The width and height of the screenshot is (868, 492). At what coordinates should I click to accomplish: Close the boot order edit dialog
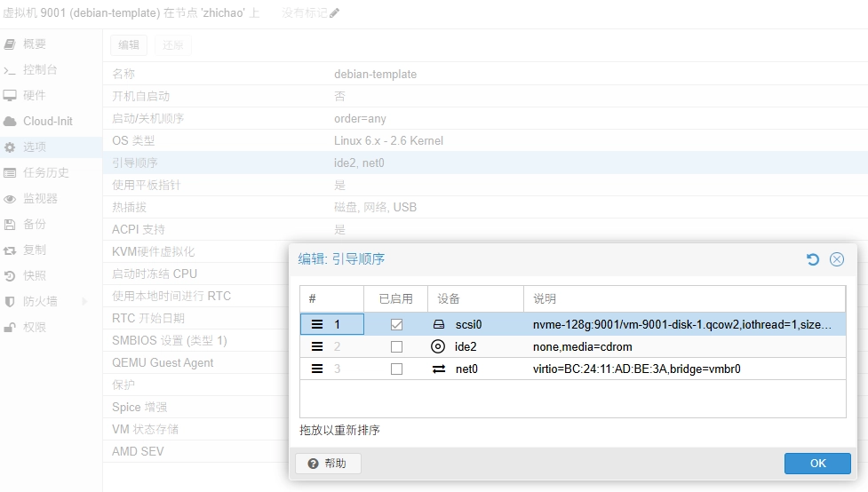tap(836, 259)
